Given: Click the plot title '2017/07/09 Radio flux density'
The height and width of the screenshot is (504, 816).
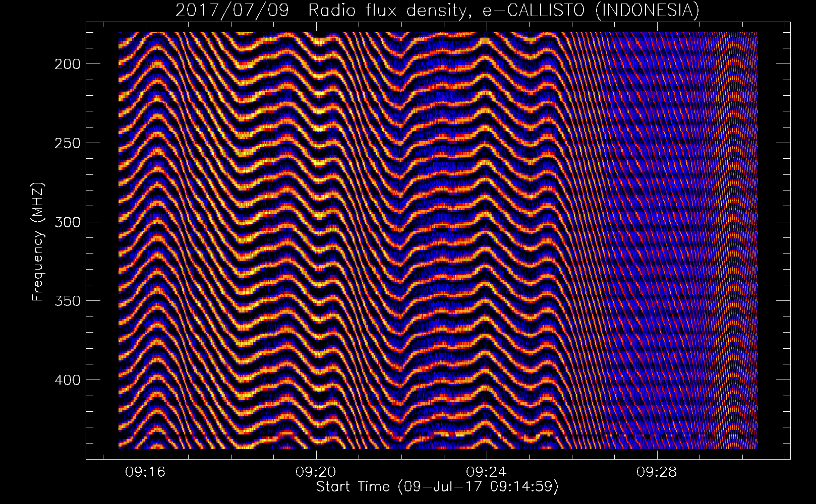Looking at the screenshot, I should point(438,11).
